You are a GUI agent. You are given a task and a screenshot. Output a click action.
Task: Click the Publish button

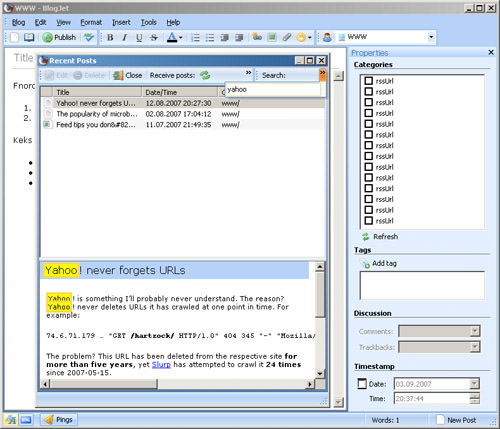pos(60,37)
